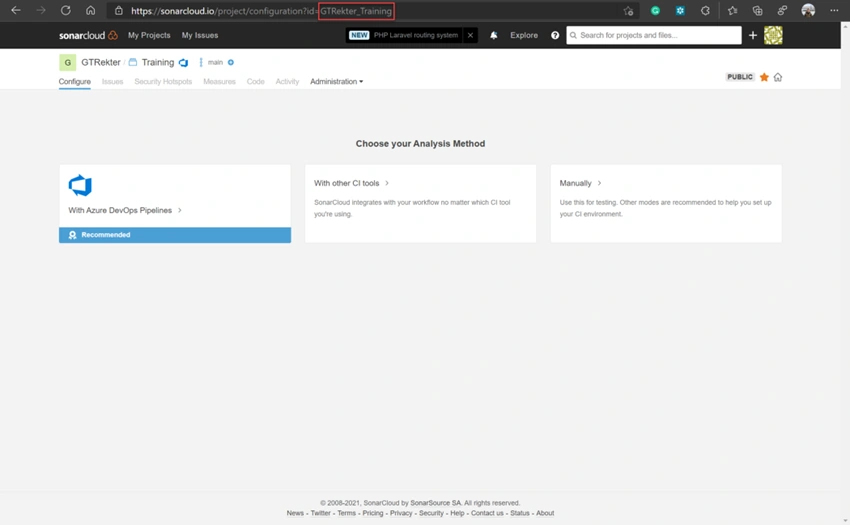Click the PHP Laravel routing system announcement

pos(416,35)
